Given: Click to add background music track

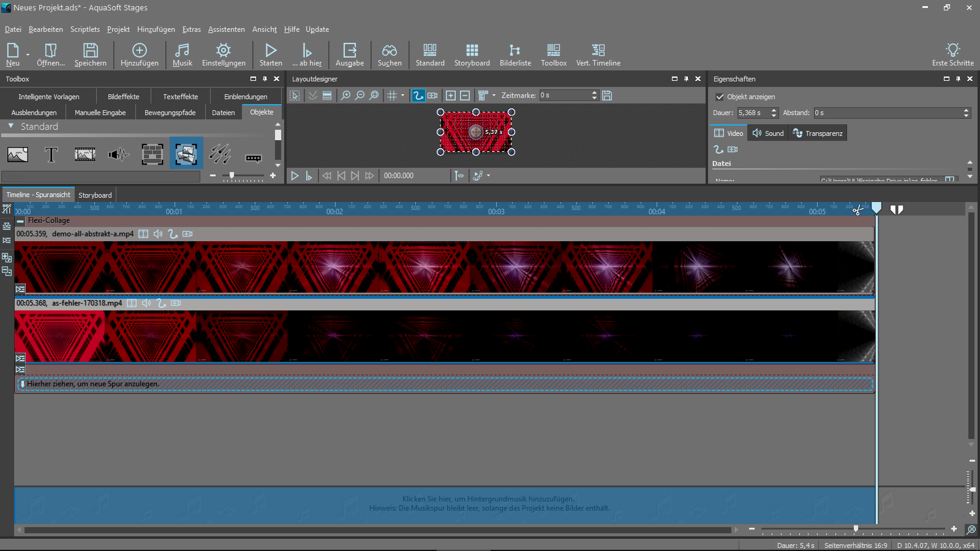Looking at the screenshot, I should coord(489,503).
